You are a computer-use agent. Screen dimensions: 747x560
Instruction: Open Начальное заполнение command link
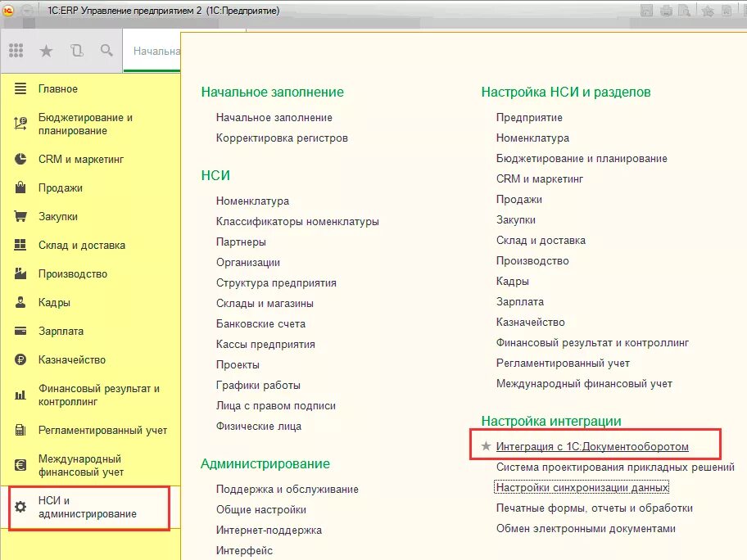[x=274, y=118]
